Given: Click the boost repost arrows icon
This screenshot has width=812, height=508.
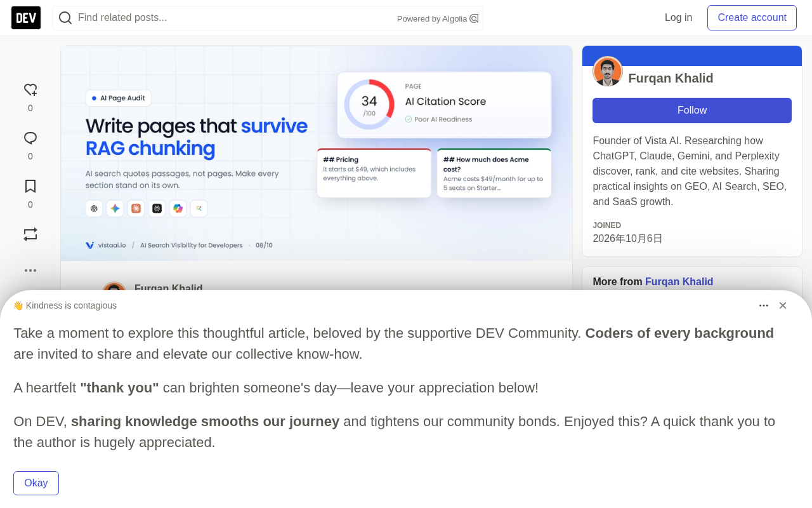Looking at the screenshot, I should pyautogui.click(x=30, y=234).
